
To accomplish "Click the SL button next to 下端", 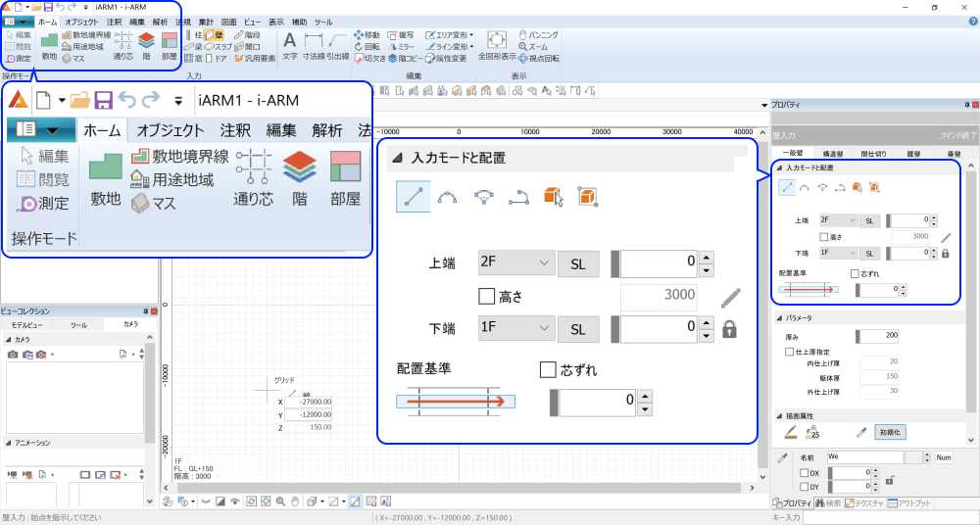I will click(x=869, y=253).
